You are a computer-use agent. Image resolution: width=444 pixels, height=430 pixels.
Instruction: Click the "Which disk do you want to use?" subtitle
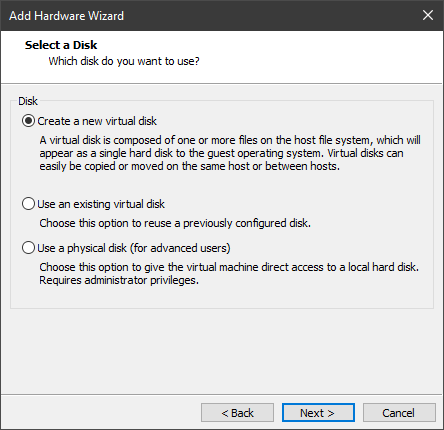point(124,61)
